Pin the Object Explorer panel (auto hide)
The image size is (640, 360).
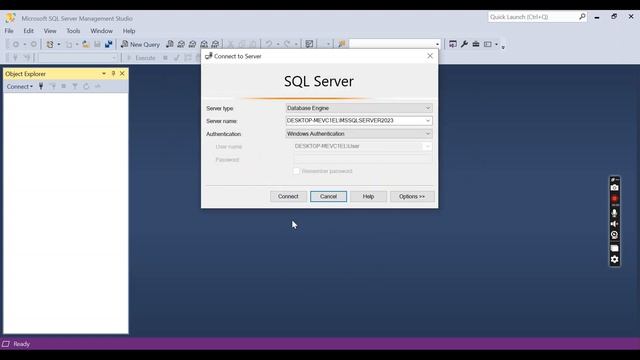pyautogui.click(x=113, y=73)
